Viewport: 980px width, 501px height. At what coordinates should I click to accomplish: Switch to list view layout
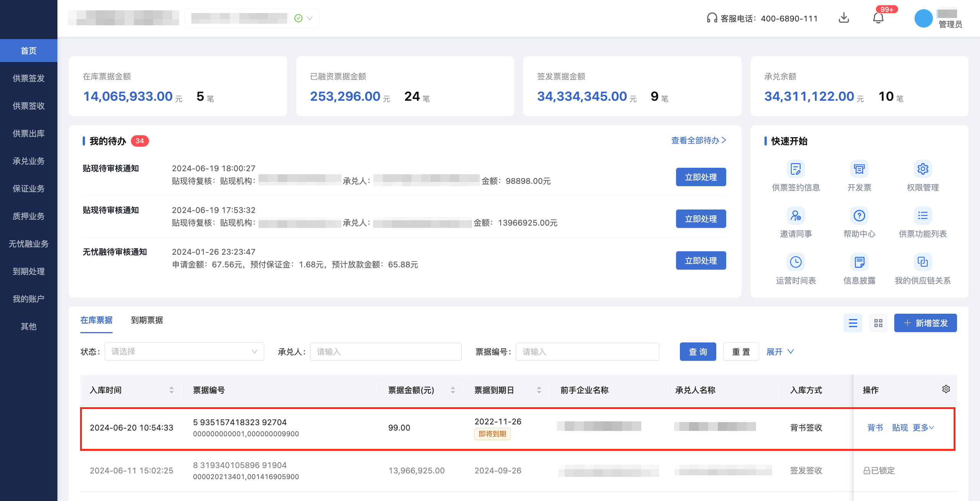(853, 323)
